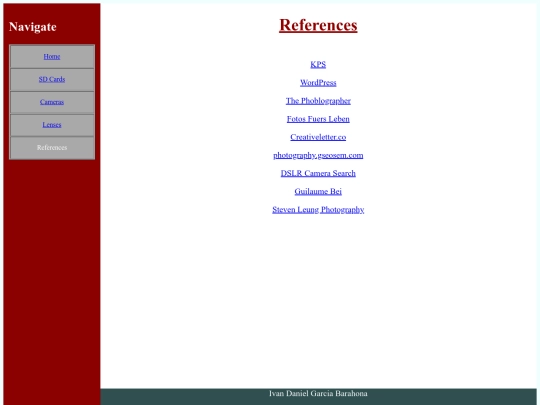Click the Ivan Daniel Garcia Barahona footer text

pos(318,394)
